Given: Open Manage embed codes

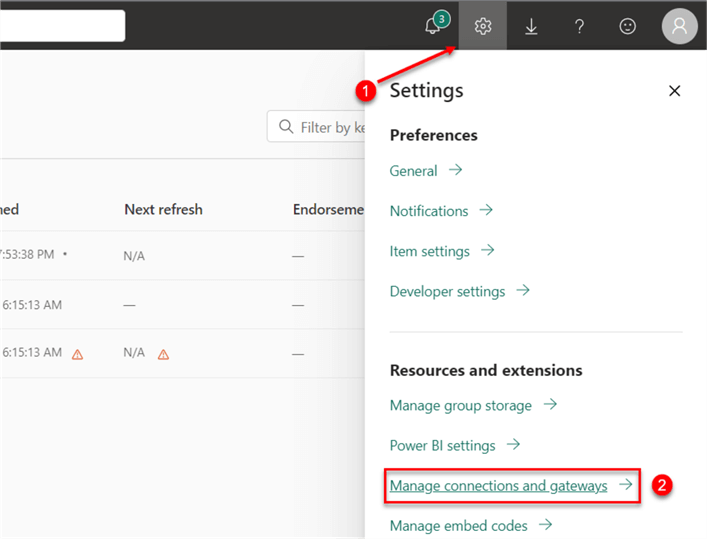Looking at the screenshot, I should click(x=458, y=525).
